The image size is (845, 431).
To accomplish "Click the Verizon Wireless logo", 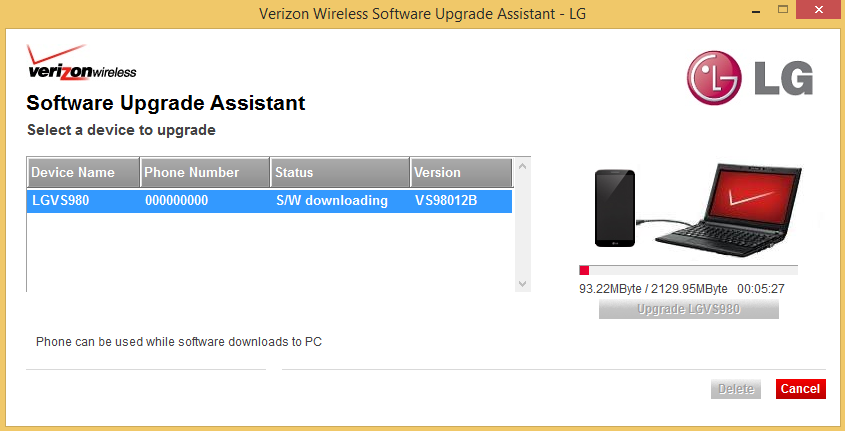I will 81,64.
